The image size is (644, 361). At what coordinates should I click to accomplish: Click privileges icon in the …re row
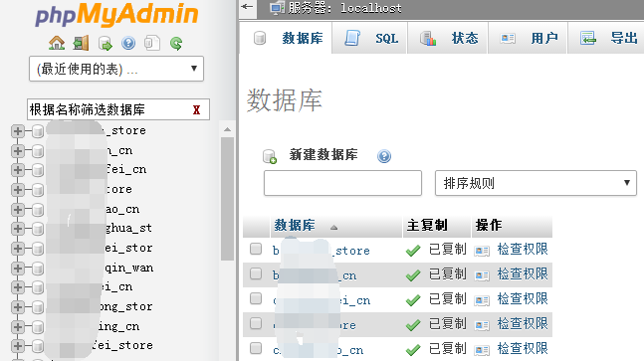click(482, 325)
